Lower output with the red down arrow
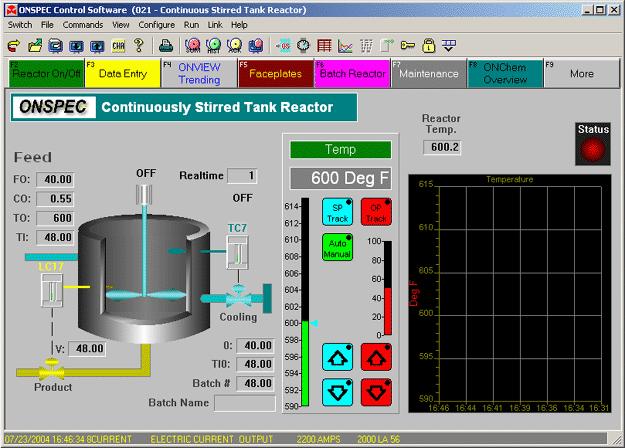The height and width of the screenshot is (448, 625). 376,392
